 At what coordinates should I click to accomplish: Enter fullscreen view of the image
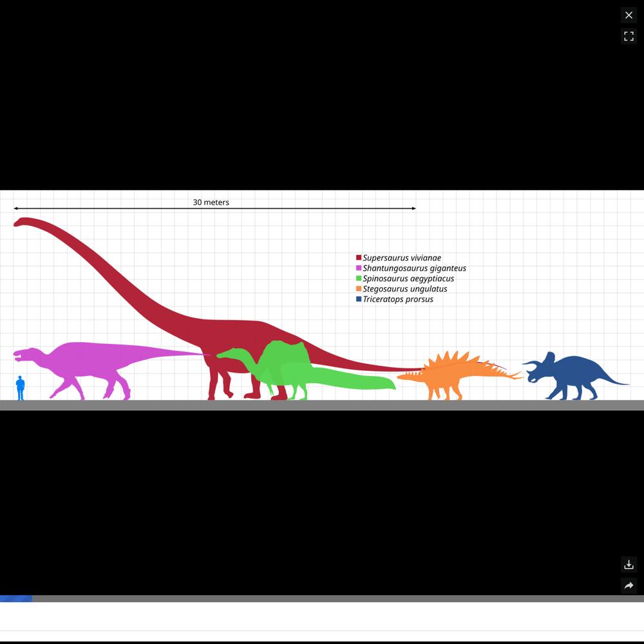629,36
